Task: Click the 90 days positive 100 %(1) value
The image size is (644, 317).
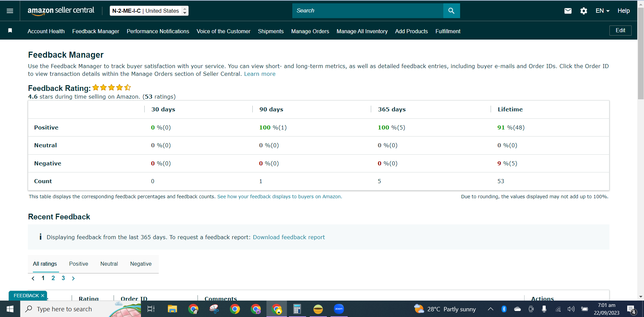Action: click(273, 127)
